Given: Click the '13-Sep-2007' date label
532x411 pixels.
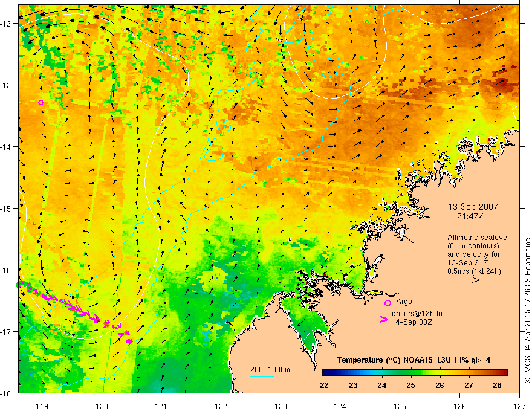Looking at the screenshot, I should [473, 207].
